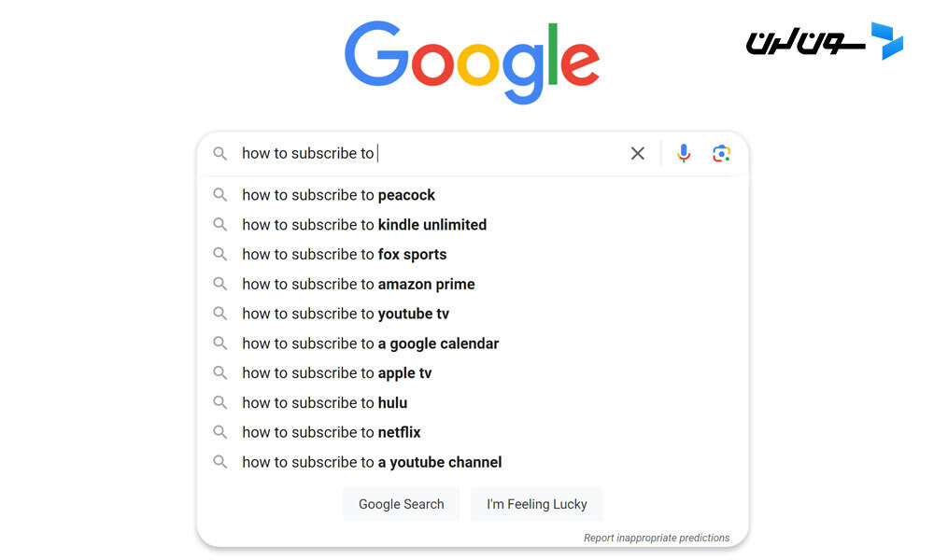
Task: Click the Persian brand logo top right
Action: [825, 42]
